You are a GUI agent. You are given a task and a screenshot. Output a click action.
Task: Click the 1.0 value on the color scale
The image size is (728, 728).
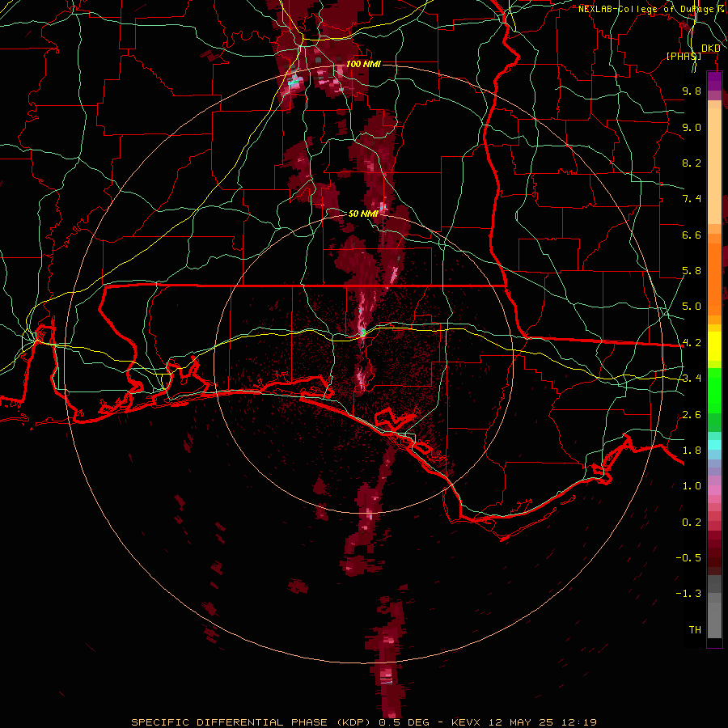[x=692, y=486]
